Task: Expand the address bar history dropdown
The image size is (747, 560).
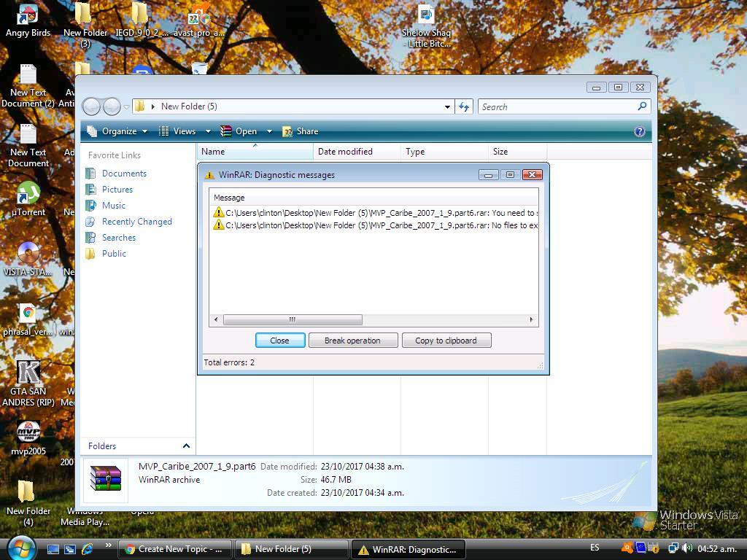Action: (x=447, y=106)
